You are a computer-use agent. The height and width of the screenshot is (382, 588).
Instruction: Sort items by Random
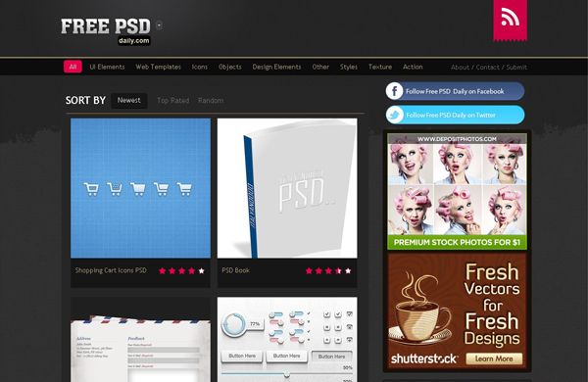211,101
